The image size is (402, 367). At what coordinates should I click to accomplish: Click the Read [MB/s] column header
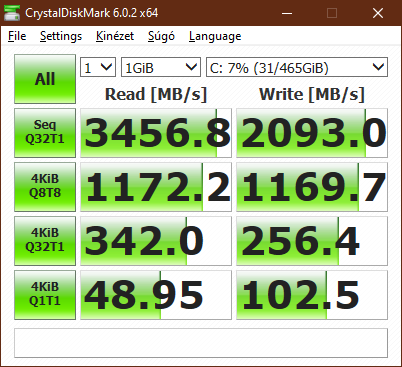[x=156, y=94]
